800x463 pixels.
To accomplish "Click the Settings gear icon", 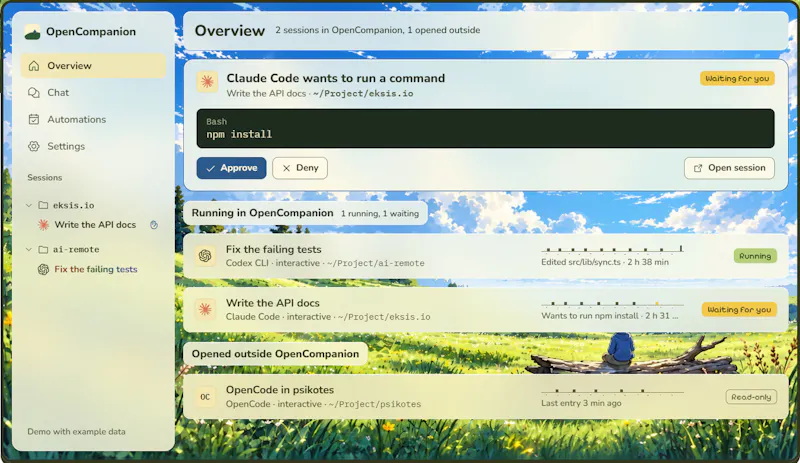I will tap(34, 146).
